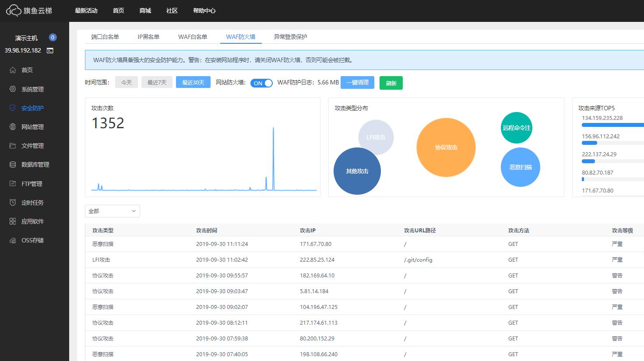
Task: Open the terminal icon beside 39.98.192.182
Action: coord(50,50)
